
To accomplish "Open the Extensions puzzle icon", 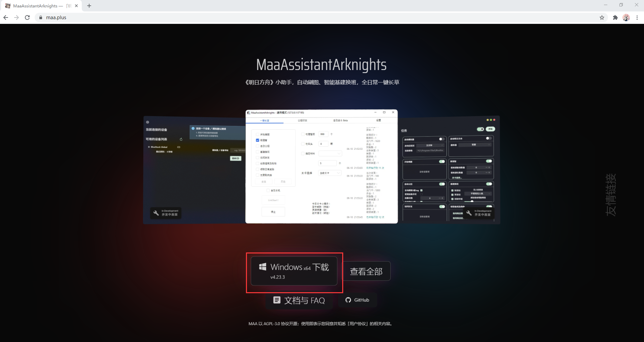I will click(615, 18).
